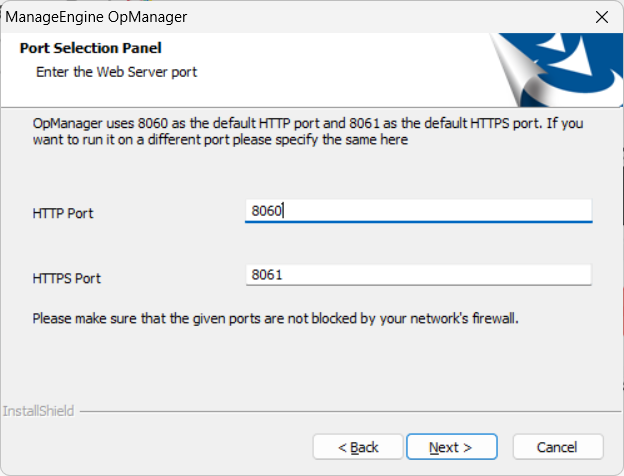Click the Enter the Web Server port subtitle
The height and width of the screenshot is (476, 624).
point(117,72)
